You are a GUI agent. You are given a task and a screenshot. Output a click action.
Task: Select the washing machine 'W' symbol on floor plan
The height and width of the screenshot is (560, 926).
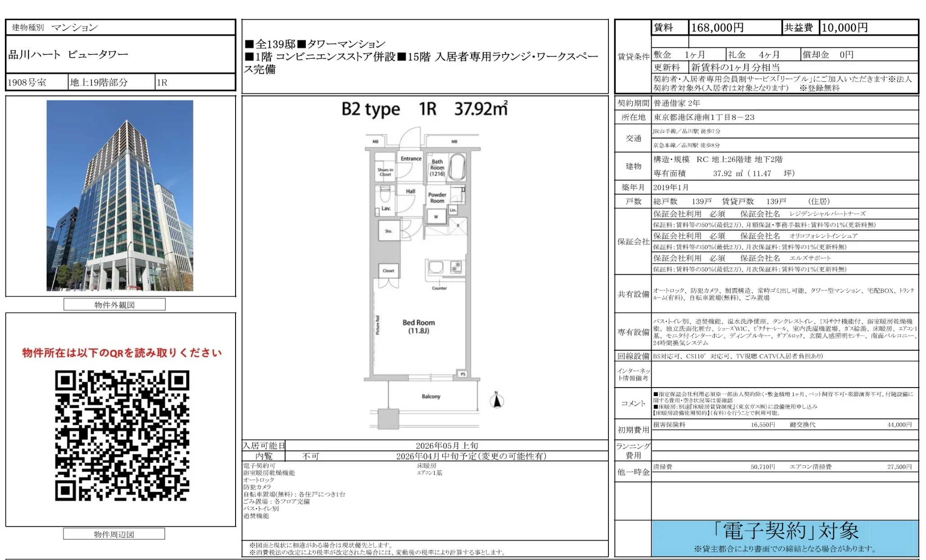coord(436,217)
